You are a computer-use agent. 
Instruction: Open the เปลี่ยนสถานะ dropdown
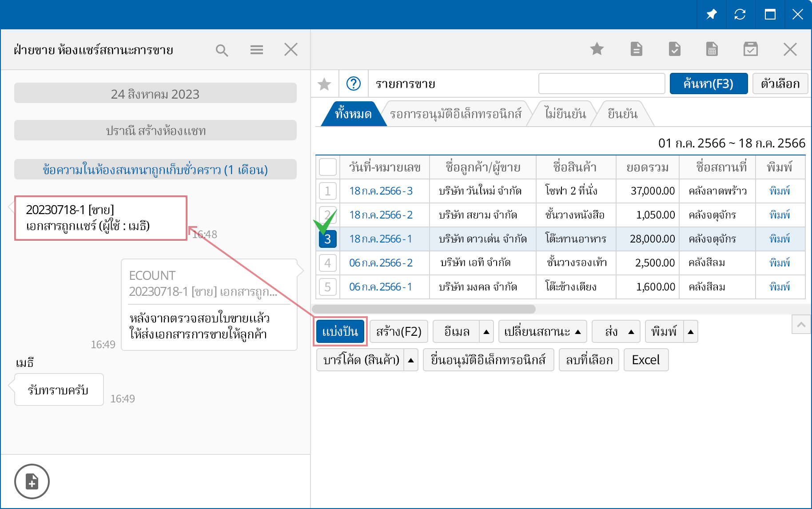tap(542, 332)
